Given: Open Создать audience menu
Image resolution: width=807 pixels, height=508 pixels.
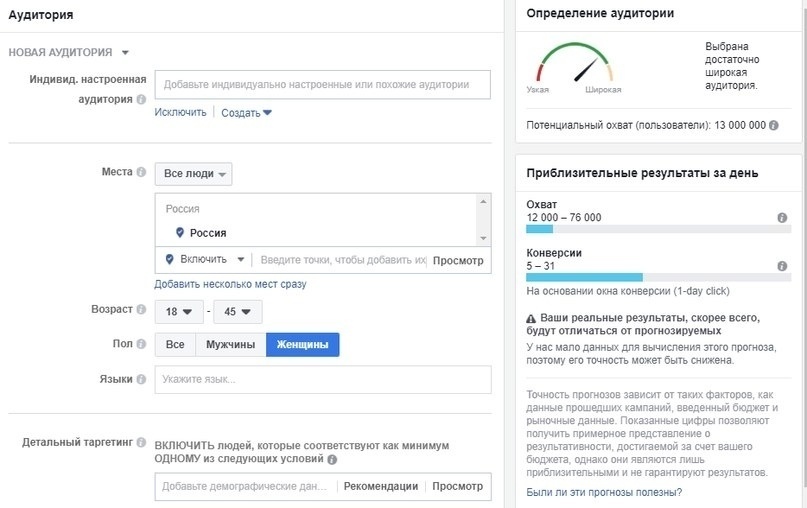Looking at the screenshot, I should tap(246, 113).
